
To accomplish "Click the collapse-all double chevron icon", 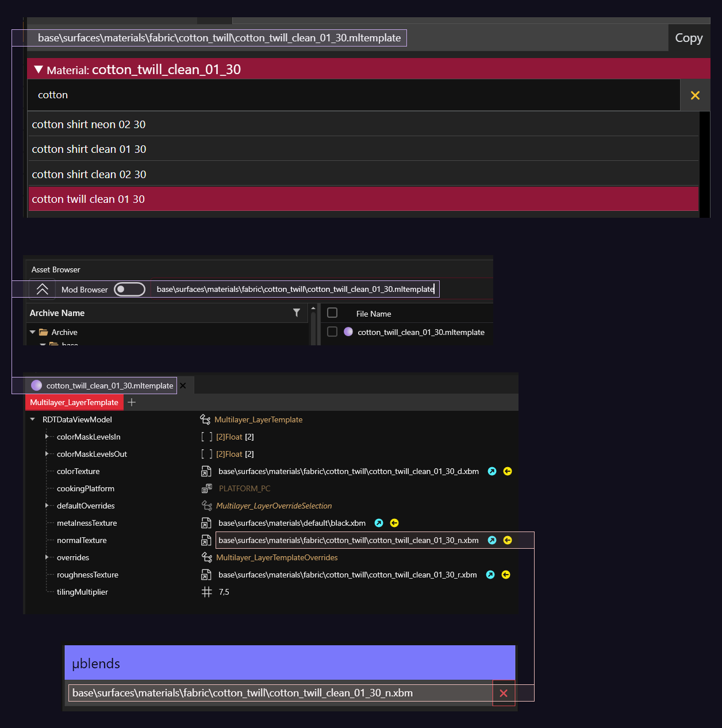I will coord(43,289).
